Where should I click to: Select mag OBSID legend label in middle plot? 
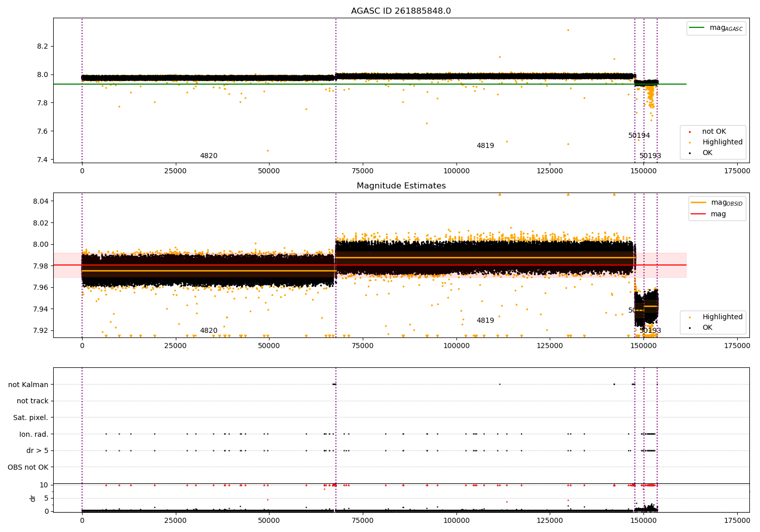click(727, 203)
